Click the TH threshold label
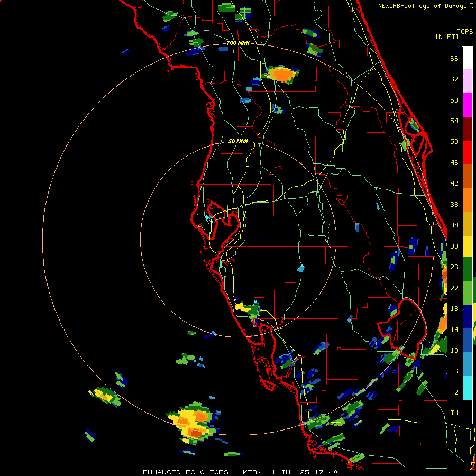Viewport: 476px width, 476px height. point(454,413)
